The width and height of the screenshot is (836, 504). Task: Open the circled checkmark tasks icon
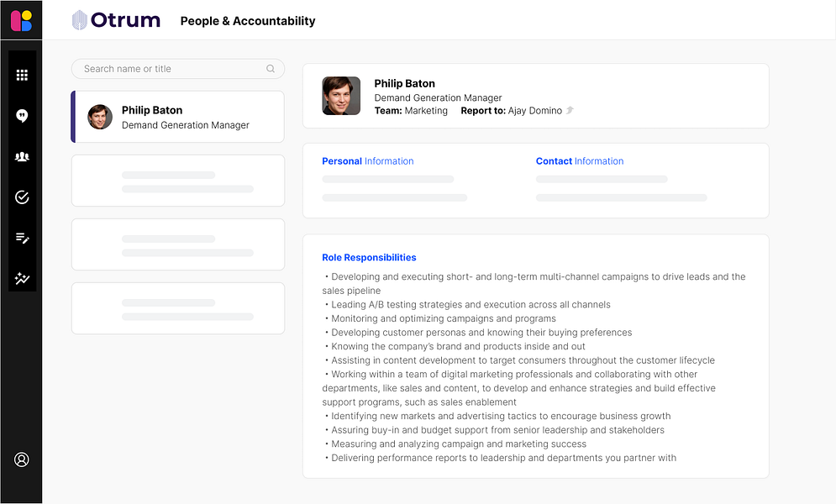click(x=22, y=197)
